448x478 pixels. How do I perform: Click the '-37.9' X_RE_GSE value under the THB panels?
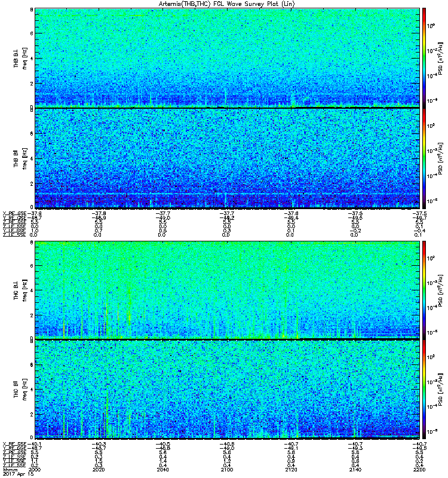(35, 213)
